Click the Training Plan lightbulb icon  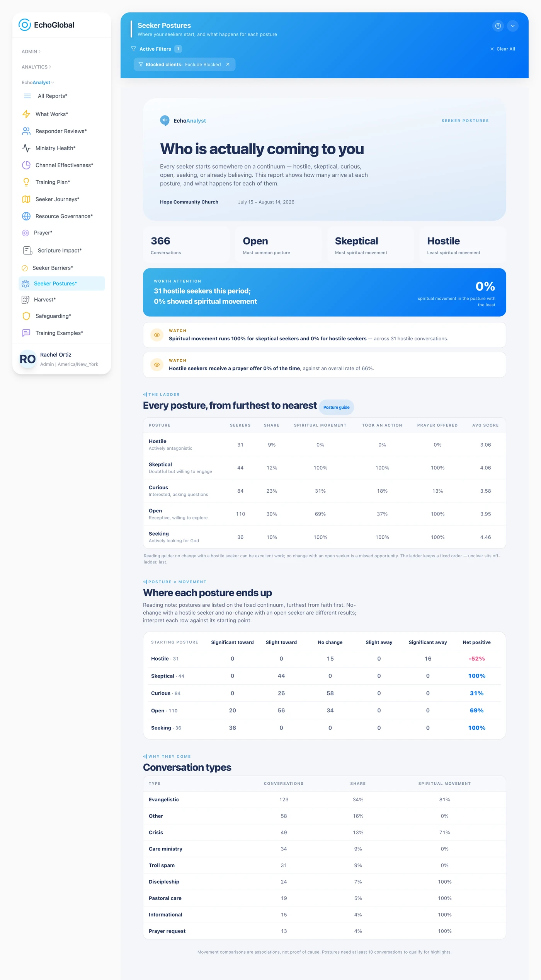(26, 182)
